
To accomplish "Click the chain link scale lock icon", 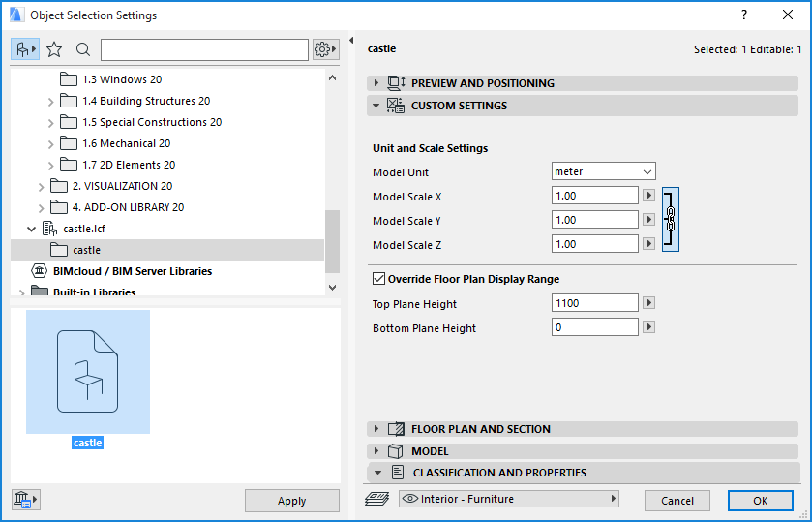I will (x=670, y=220).
